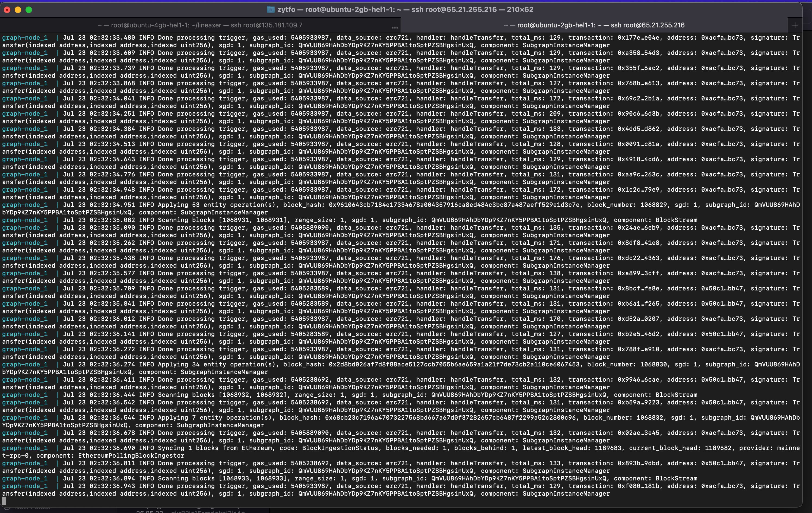This screenshot has height=513, width=812.
Task: Click current_block_head value 1189682
Action: click(718, 448)
